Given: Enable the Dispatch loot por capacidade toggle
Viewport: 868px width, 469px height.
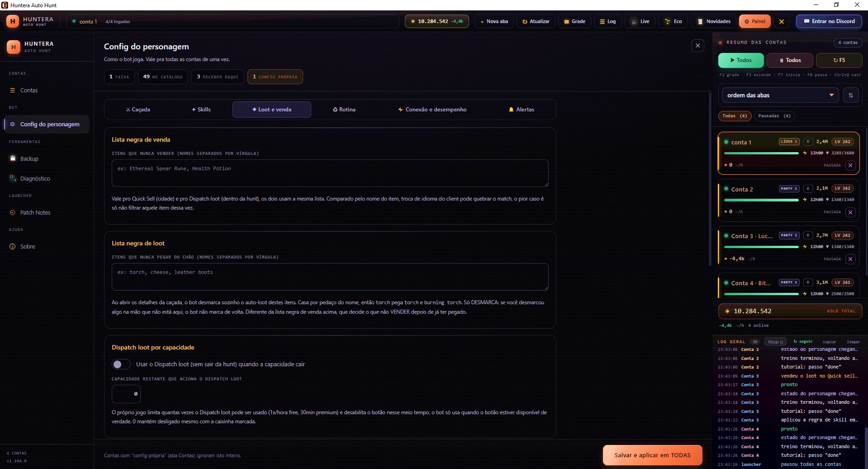Looking at the screenshot, I should [x=121, y=364].
